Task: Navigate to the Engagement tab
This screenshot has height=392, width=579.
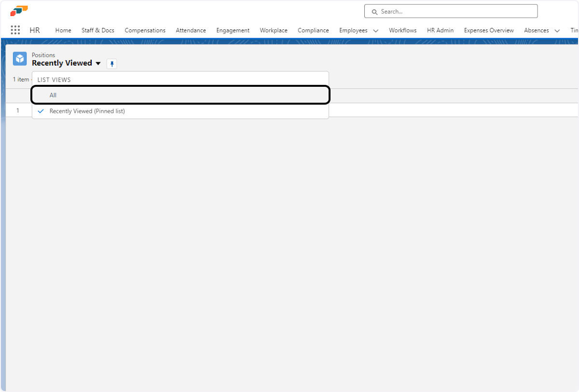Action: [233, 30]
